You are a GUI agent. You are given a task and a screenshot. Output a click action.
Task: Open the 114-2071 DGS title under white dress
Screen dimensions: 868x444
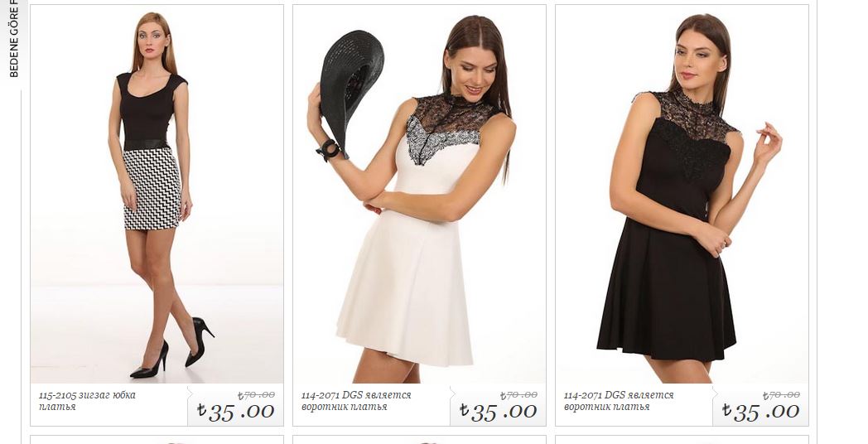coord(356,401)
